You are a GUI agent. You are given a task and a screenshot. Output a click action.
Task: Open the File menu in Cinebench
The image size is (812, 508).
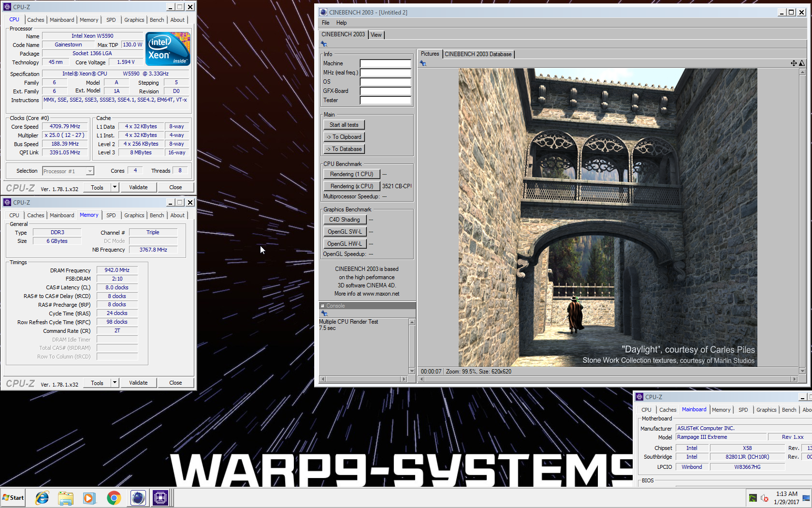point(326,23)
